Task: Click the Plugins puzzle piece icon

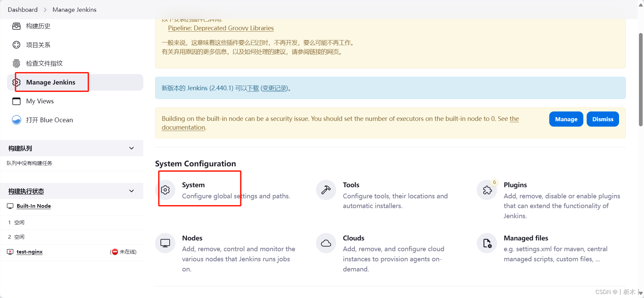Action: (487, 190)
